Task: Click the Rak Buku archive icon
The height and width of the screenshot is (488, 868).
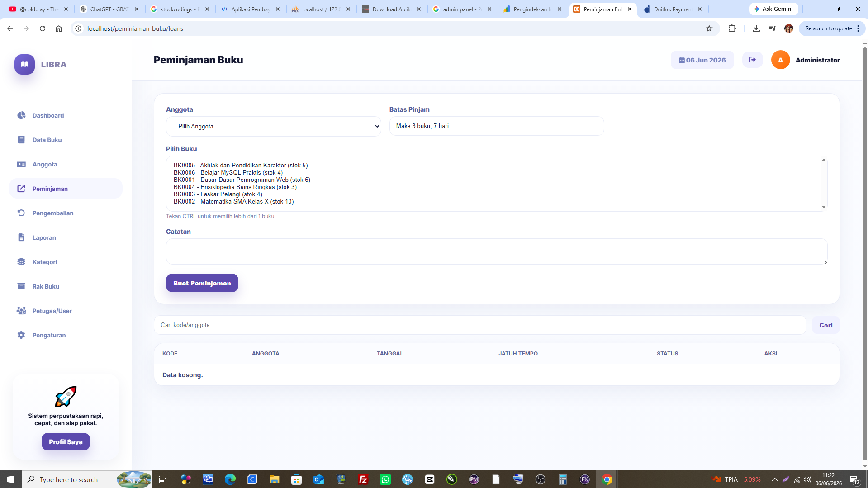Action: (21, 286)
